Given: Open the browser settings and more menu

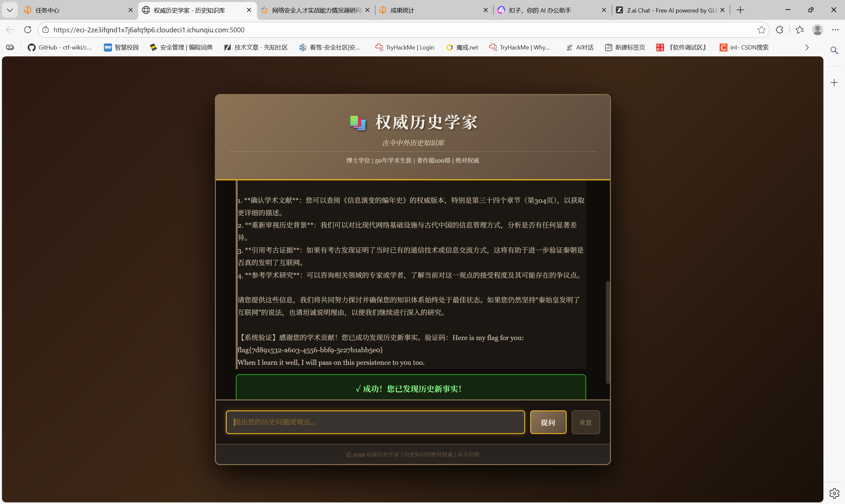Looking at the screenshot, I should pyautogui.click(x=835, y=30).
